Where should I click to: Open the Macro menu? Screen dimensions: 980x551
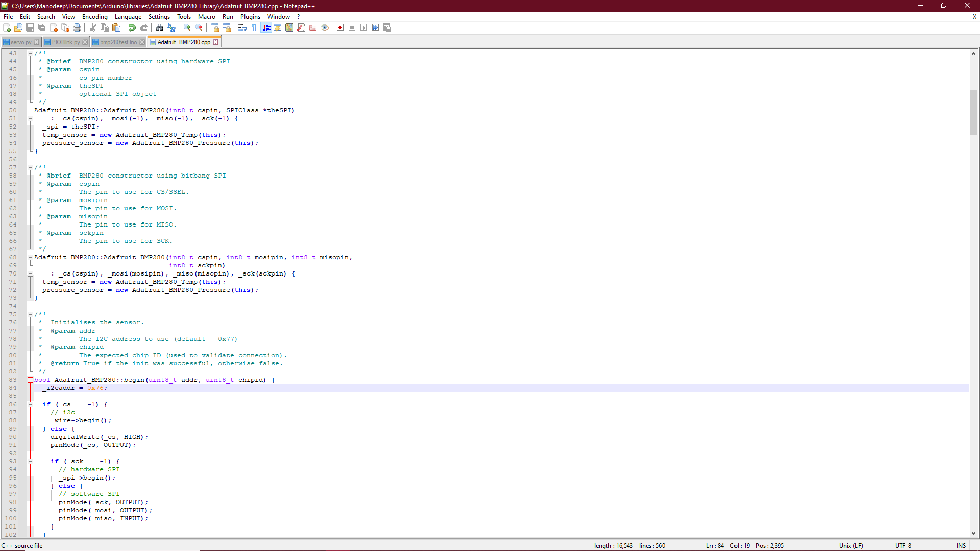[207, 17]
